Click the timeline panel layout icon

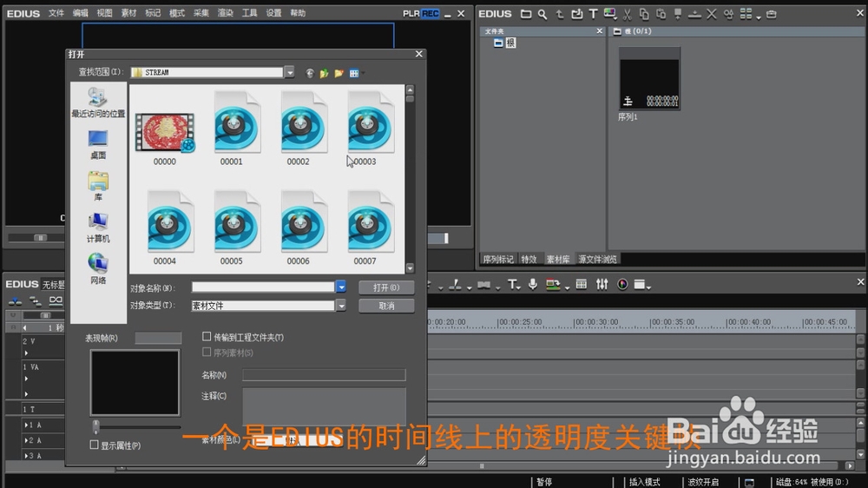(640, 284)
